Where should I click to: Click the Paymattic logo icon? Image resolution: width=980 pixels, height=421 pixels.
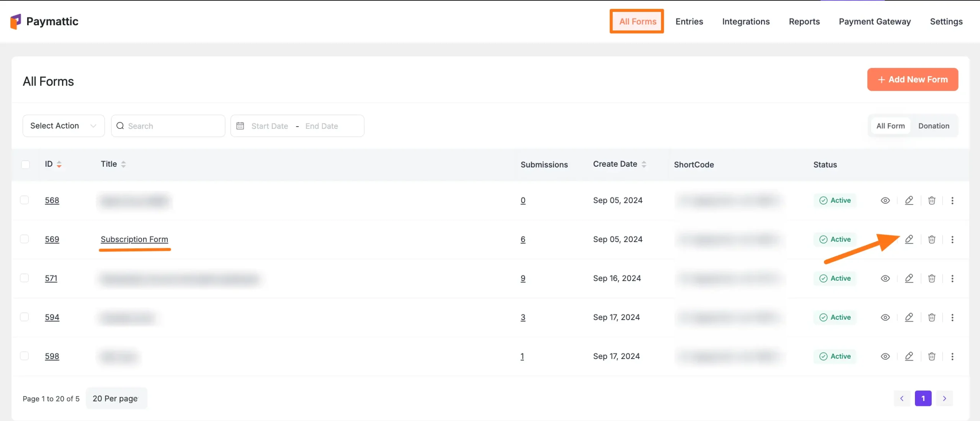click(15, 21)
